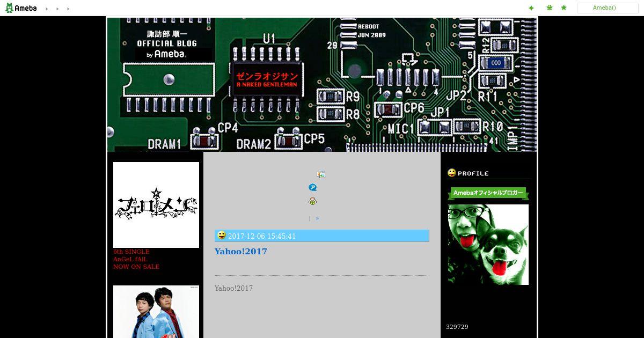Open the Ameba home logo
Screen dimensions: 644x338
(x=21, y=8)
